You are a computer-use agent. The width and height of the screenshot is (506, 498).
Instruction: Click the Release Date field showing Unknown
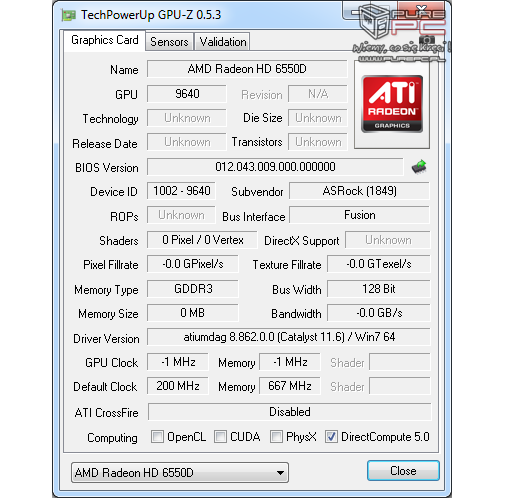click(x=187, y=142)
